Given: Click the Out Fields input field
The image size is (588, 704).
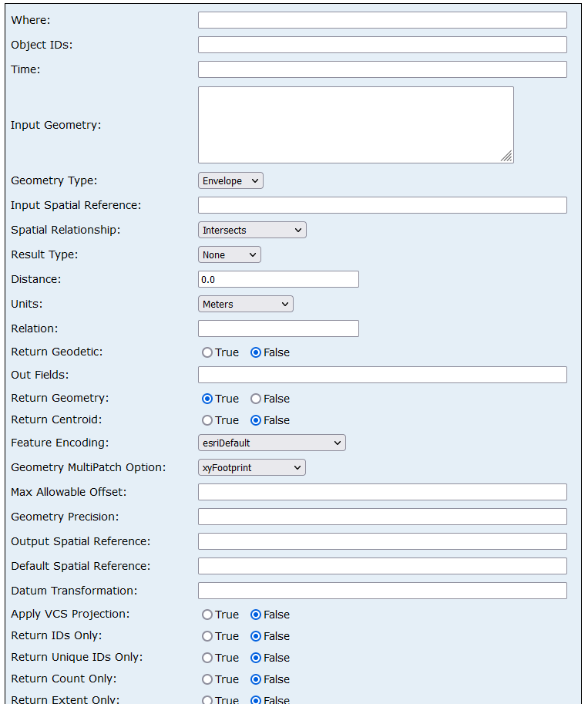Looking at the screenshot, I should pos(382,375).
